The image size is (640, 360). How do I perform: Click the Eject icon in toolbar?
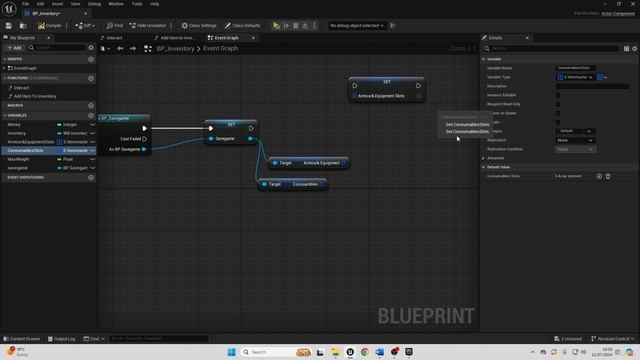pyautogui.click(x=305, y=26)
